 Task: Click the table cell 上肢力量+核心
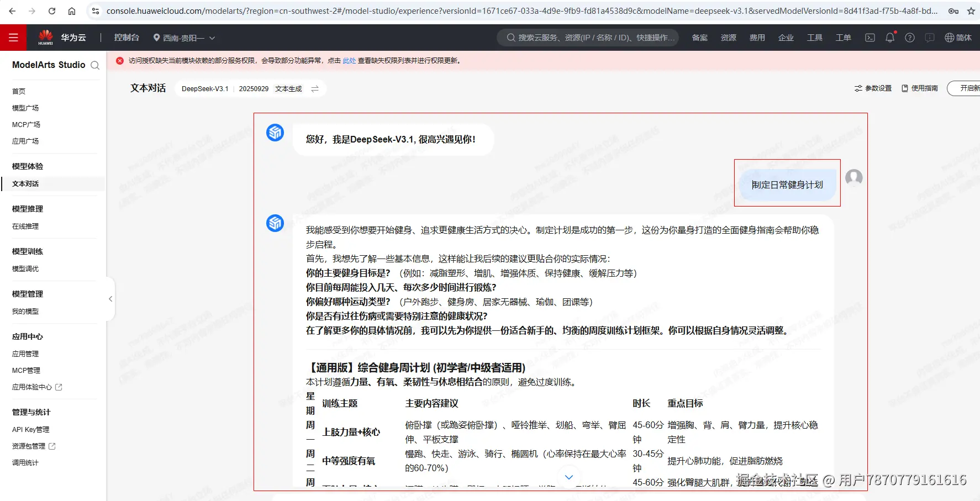coord(351,432)
